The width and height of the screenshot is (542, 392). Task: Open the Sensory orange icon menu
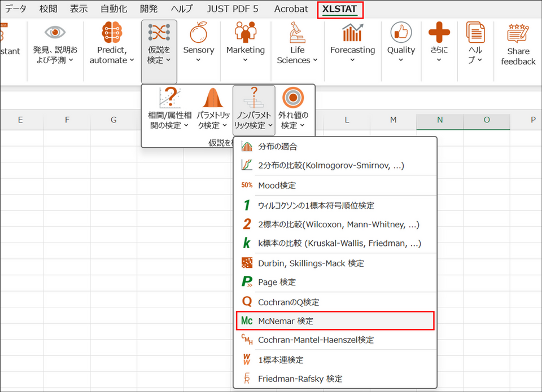(x=198, y=33)
